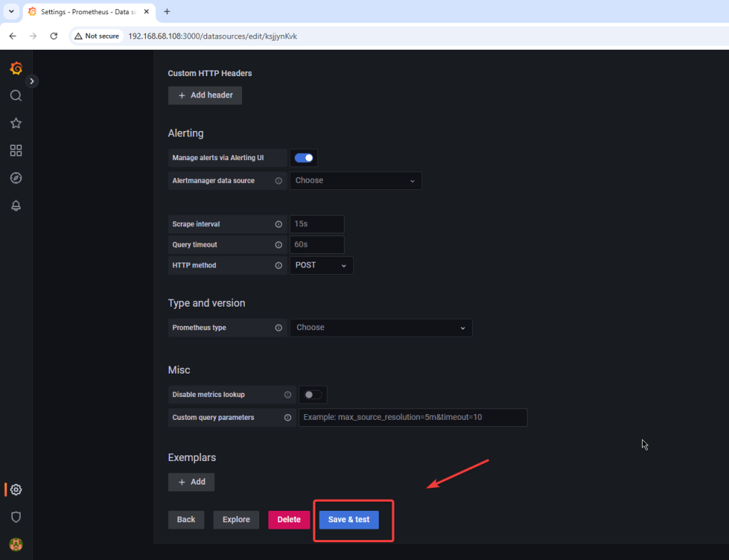Click the Save & test button

coord(349,520)
